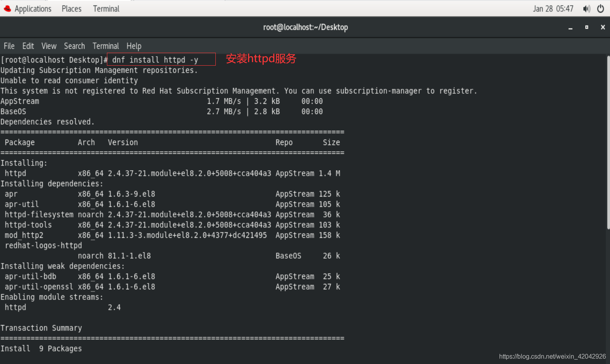The width and height of the screenshot is (610, 364).
Task: Click 'Installing dependencies:' heading
Action: point(52,184)
